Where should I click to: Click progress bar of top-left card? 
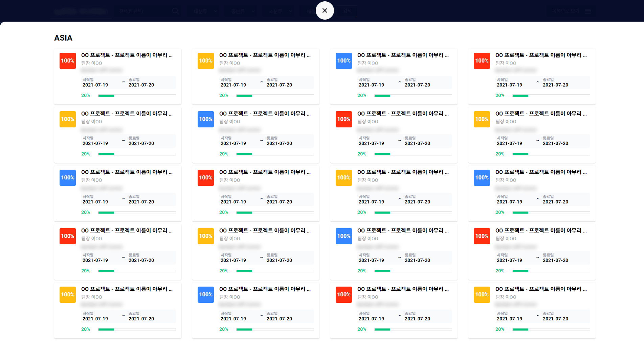point(137,96)
